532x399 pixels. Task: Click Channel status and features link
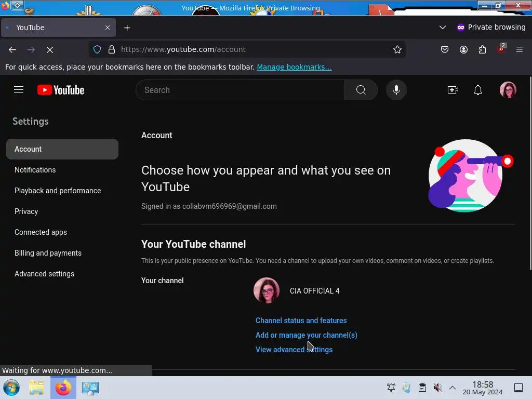(301, 321)
